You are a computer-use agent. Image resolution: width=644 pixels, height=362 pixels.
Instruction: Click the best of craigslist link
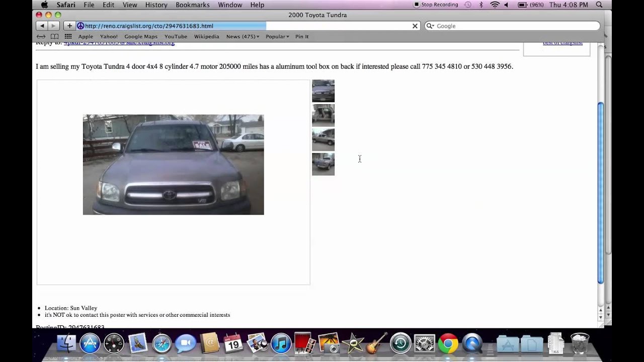[562, 43]
